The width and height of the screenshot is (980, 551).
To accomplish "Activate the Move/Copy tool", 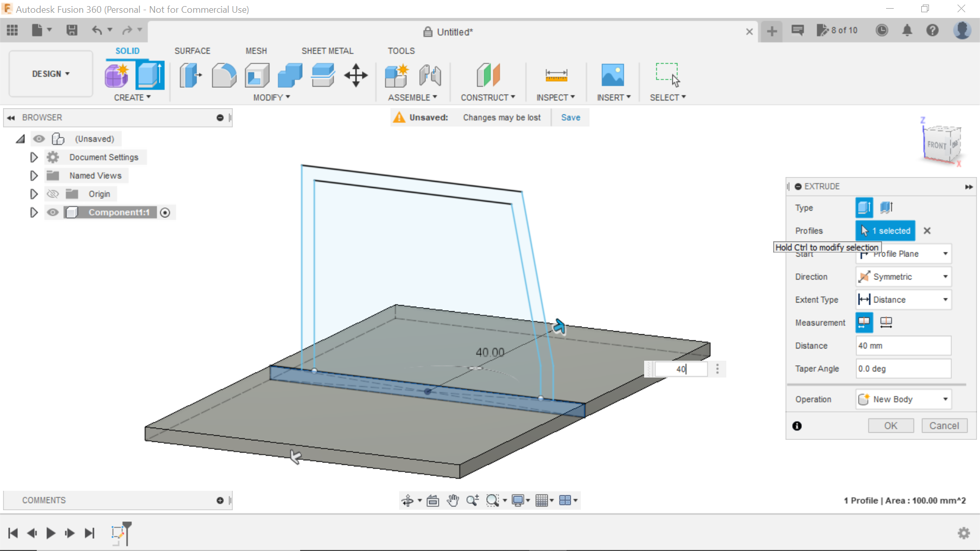I will (x=355, y=75).
